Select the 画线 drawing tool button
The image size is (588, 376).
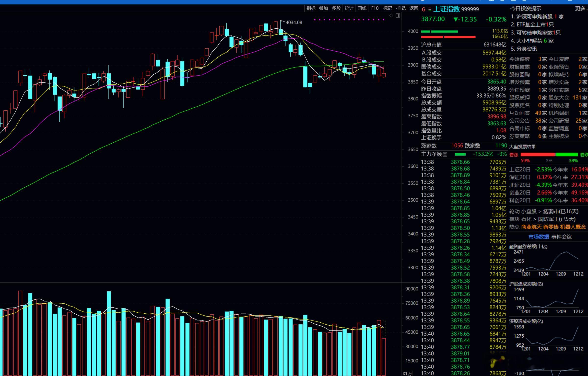click(x=362, y=8)
